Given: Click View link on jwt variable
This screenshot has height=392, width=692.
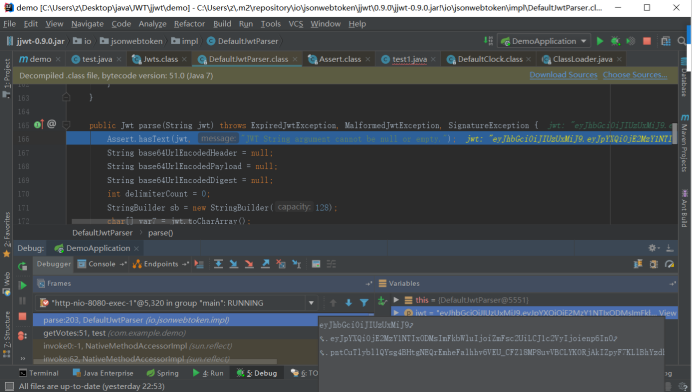Looking at the screenshot, I should tap(667, 313).
